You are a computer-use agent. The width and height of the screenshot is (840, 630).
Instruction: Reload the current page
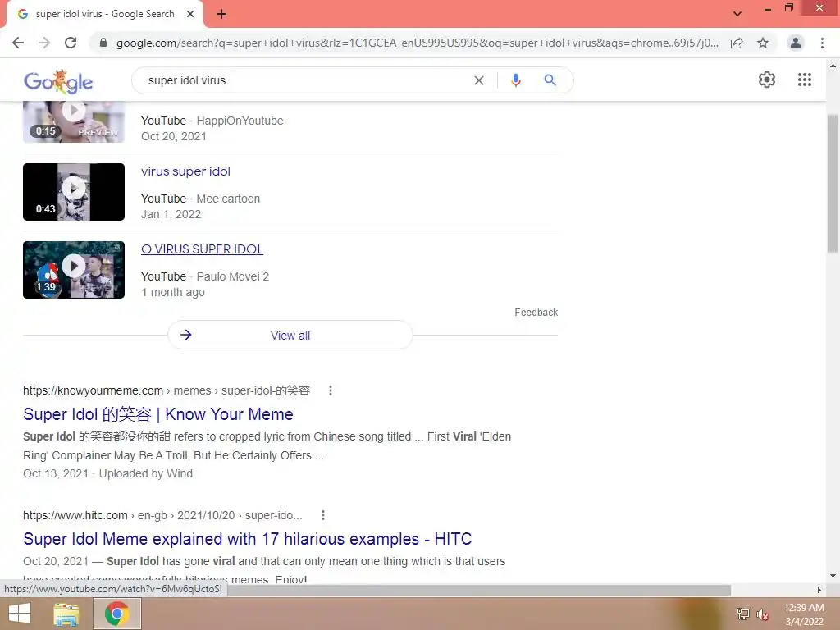point(71,43)
